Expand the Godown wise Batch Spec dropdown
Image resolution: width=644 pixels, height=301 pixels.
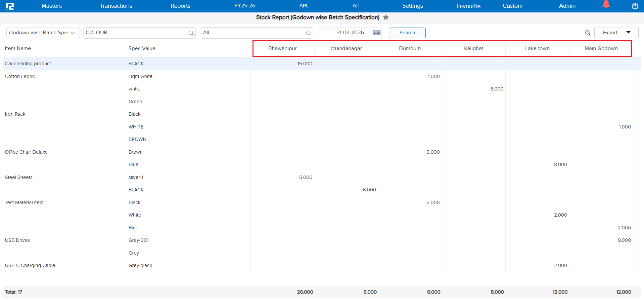(73, 33)
